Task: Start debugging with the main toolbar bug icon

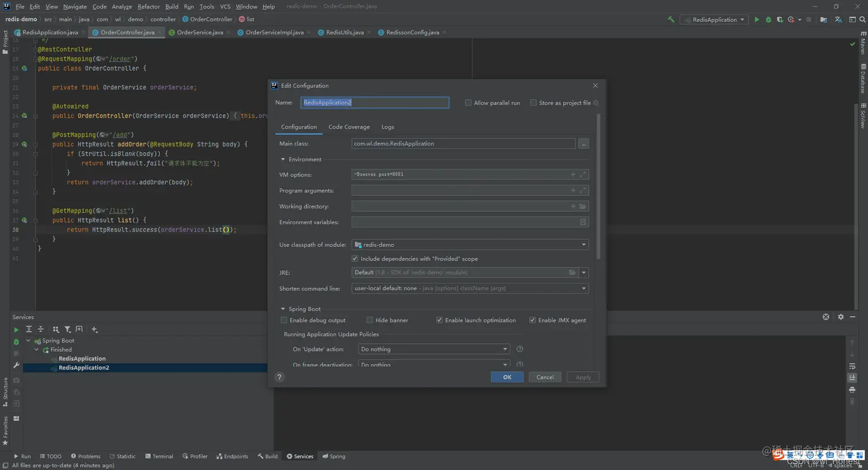Action: pyautogui.click(x=768, y=20)
